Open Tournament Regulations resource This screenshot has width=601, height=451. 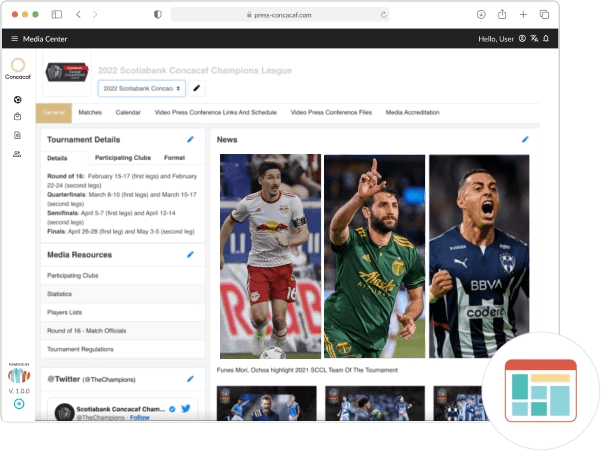click(x=123, y=349)
